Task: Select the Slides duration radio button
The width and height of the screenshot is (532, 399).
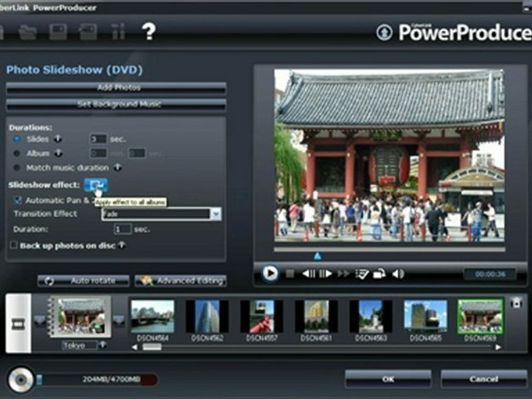Action: tap(16, 139)
